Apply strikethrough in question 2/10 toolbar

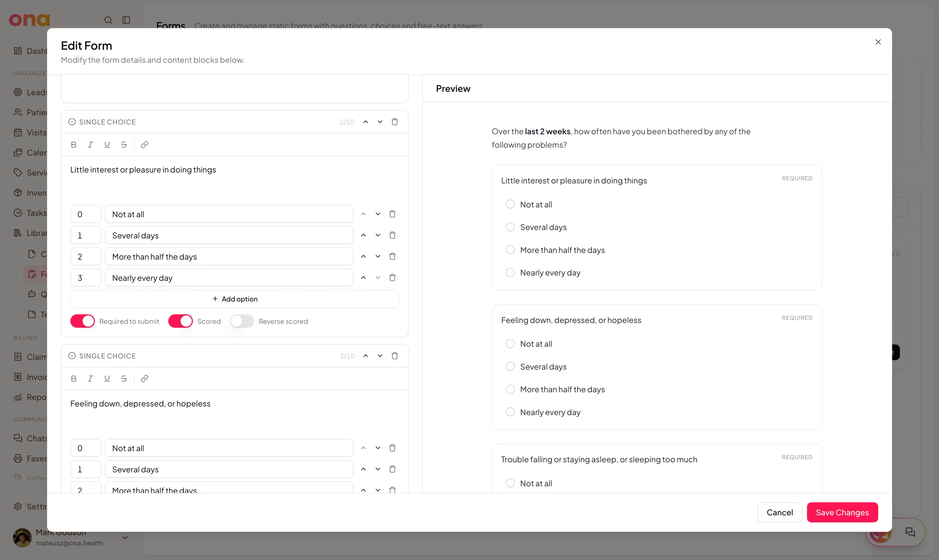click(x=124, y=145)
